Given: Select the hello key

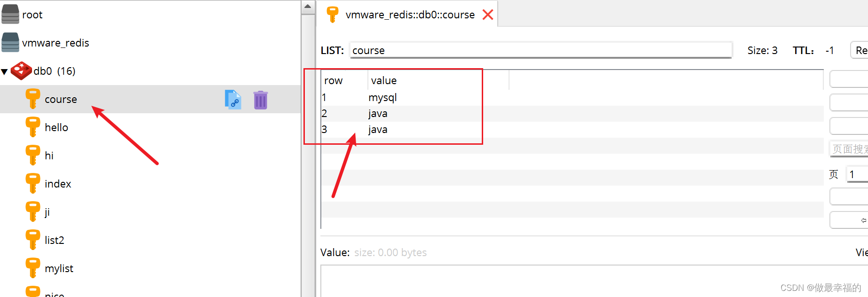Looking at the screenshot, I should tap(56, 127).
